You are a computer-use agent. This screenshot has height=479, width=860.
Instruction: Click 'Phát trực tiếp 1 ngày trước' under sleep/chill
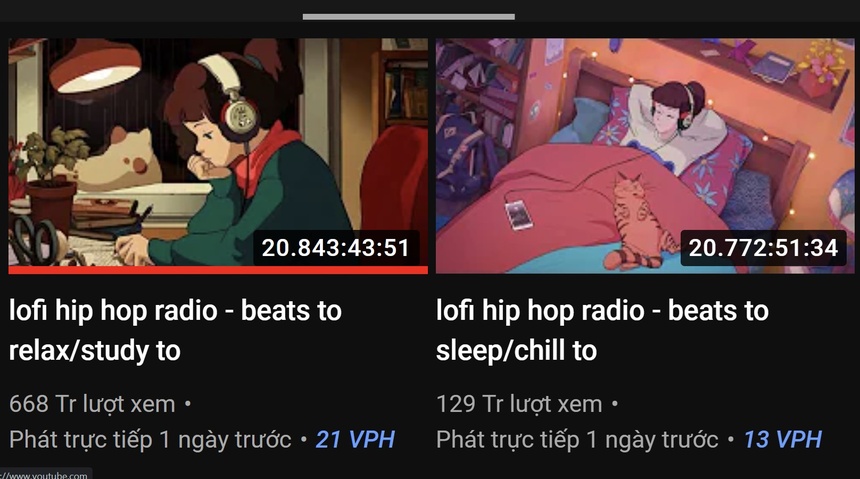coord(577,440)
